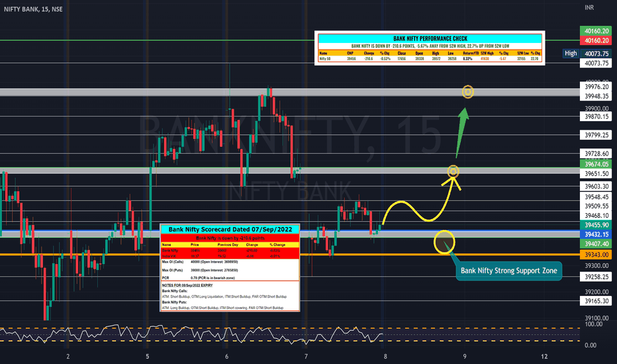This screenshot has height=364, width=617.
Task: Select the red 40160.20 price label
Action: [596, 40]
